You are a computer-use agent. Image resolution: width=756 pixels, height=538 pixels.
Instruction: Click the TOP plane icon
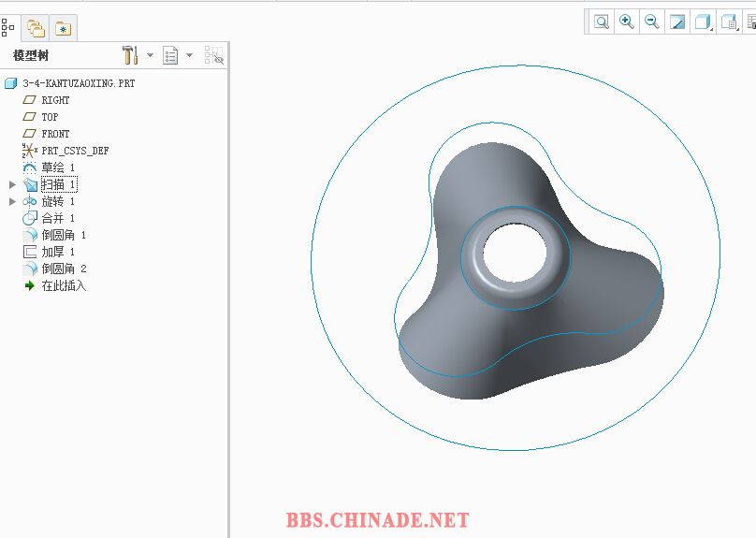29,117
